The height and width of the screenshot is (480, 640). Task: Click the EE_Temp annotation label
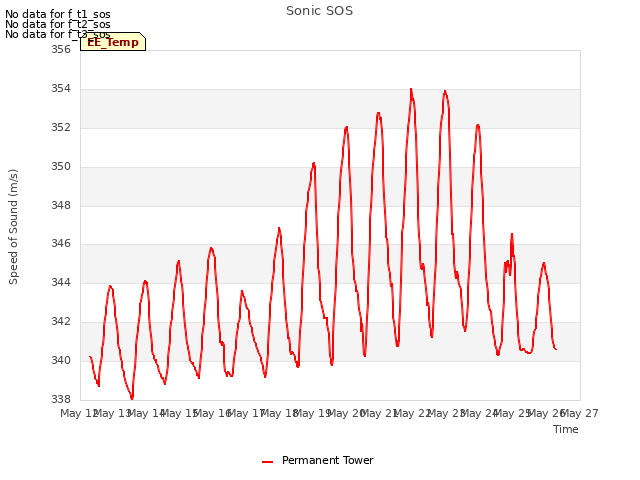(113, 42)
